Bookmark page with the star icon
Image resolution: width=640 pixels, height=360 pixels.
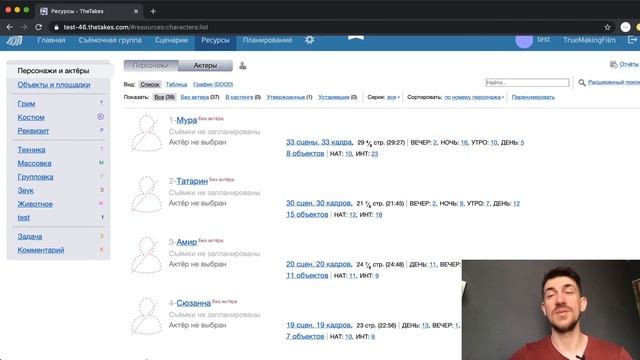[607, 27]
